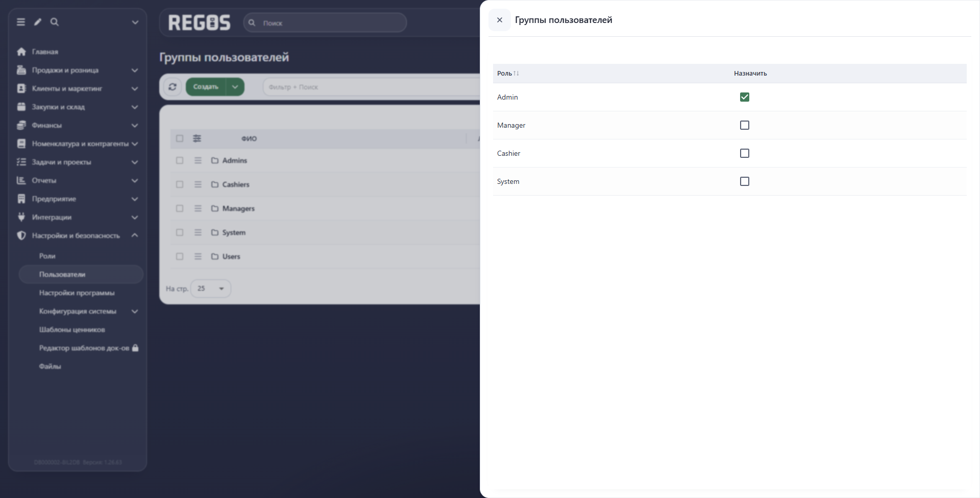Sort by Роль column header
The width and height of the screenshot is (980, 498).
pyautogui.click(x=508, y=74)
